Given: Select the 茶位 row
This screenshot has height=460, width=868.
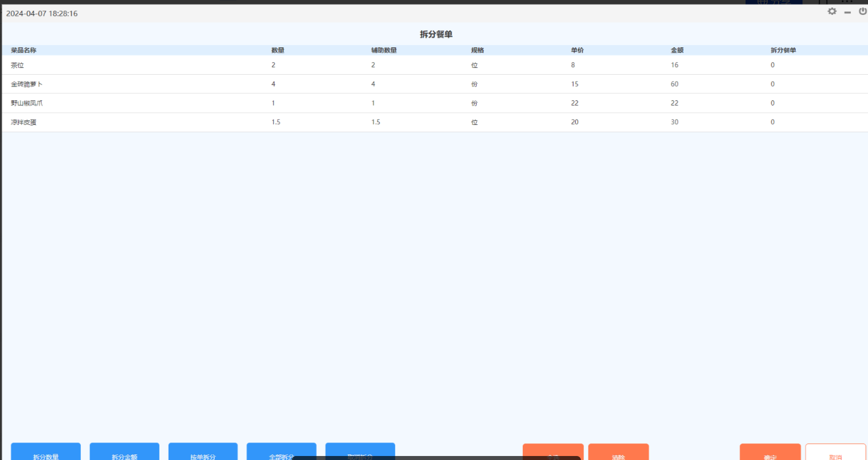Looking at the screenshot, I should pyautogui.click(x=17, y=65).
